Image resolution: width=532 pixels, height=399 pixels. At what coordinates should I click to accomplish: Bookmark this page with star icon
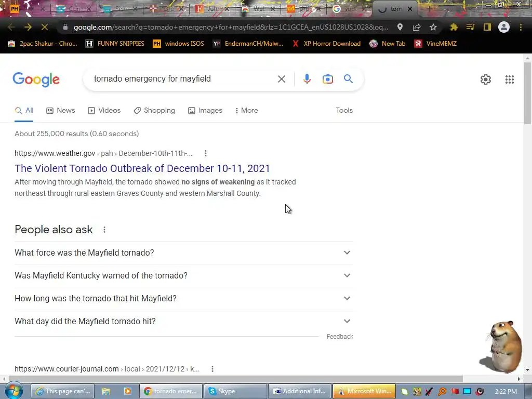click(x=433, y=27)
